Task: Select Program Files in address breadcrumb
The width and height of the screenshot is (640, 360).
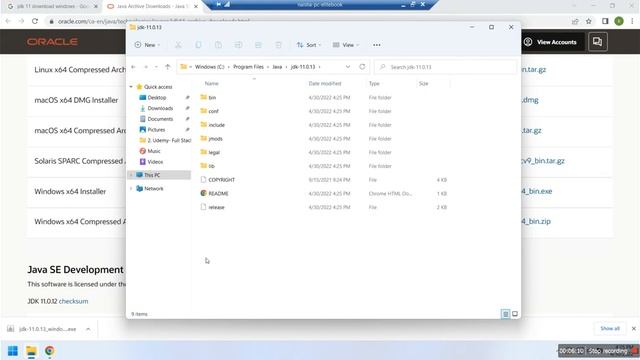Action: pyautogui.click(x=248, y=67)
